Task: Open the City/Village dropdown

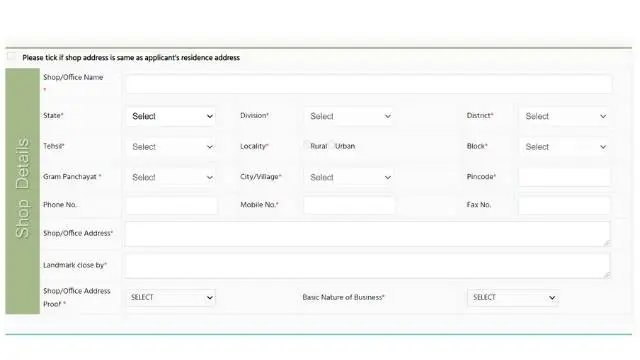Action: click(349, 178)
